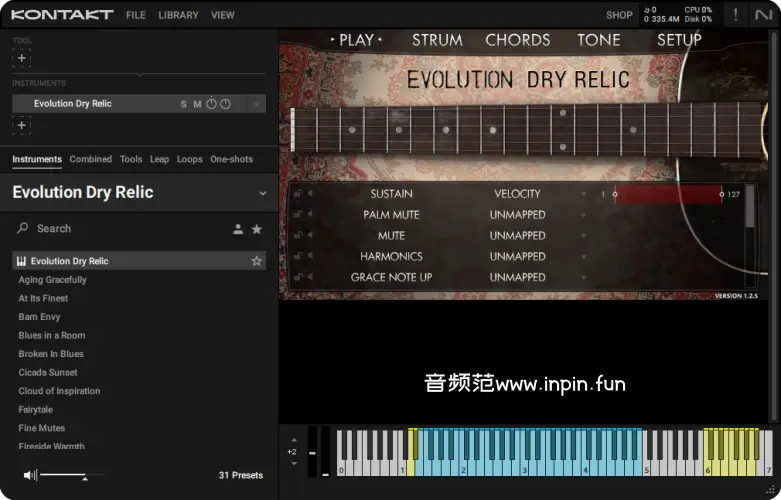Screen dimensions: 781x500
Task: Select the One-shots browser tab
Action: [232, 159]
